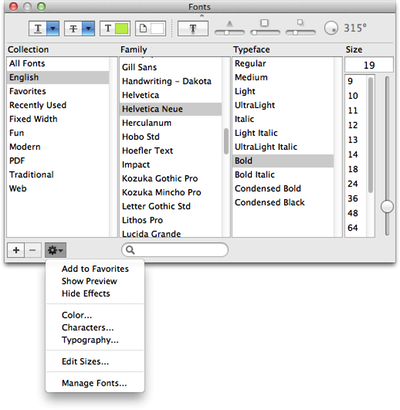Select Letter Gothic Std font family
This screenshot has width=400, height=410.
(x=171, y=206)
